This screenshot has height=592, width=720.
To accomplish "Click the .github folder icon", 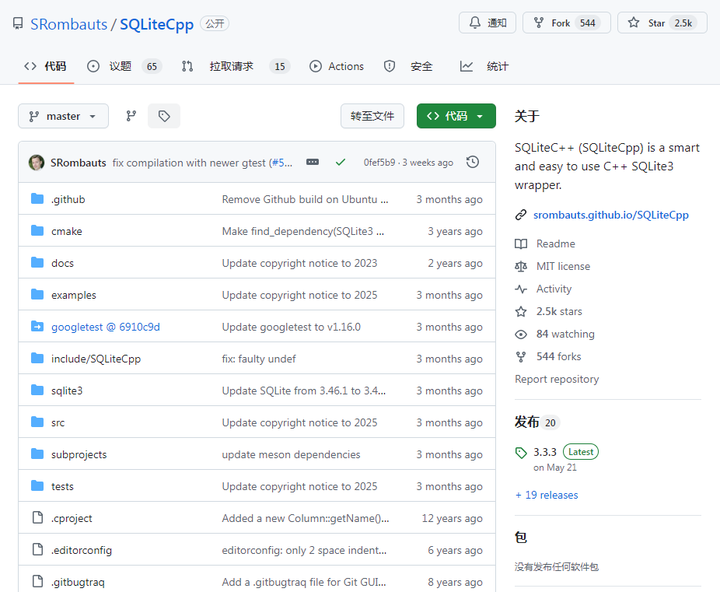I will coord(37,199).
